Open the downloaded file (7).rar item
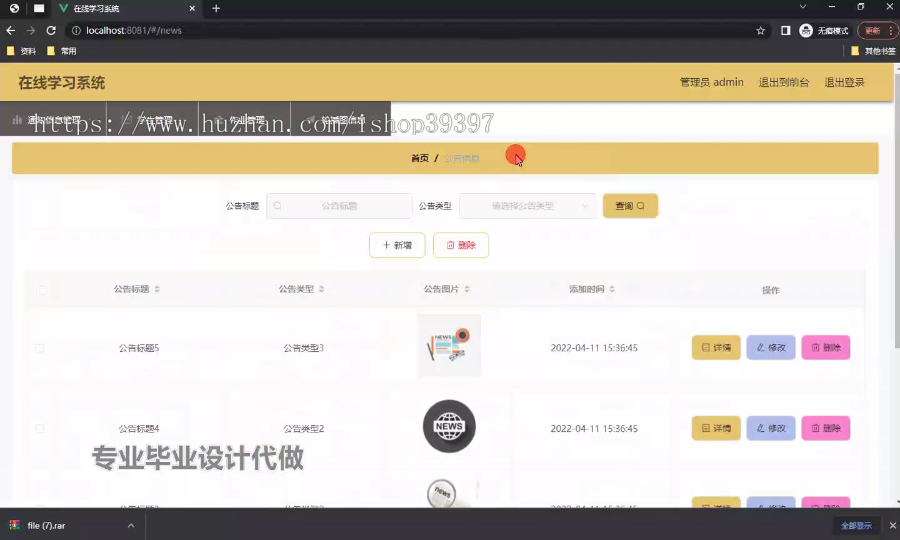Viewport: 900px width, 540px height. (46, 525)
